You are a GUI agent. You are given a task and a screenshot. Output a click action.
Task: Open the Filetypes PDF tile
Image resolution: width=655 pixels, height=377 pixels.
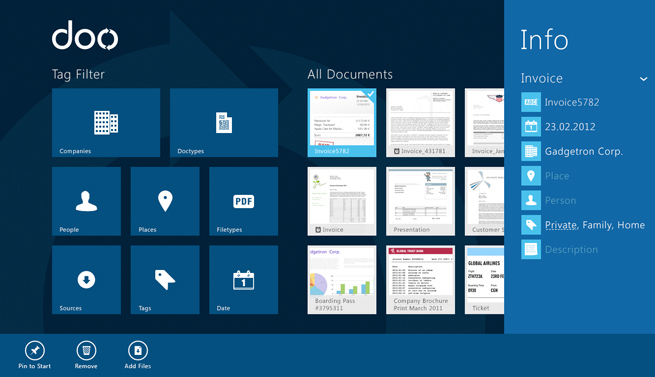click(244, 201)
